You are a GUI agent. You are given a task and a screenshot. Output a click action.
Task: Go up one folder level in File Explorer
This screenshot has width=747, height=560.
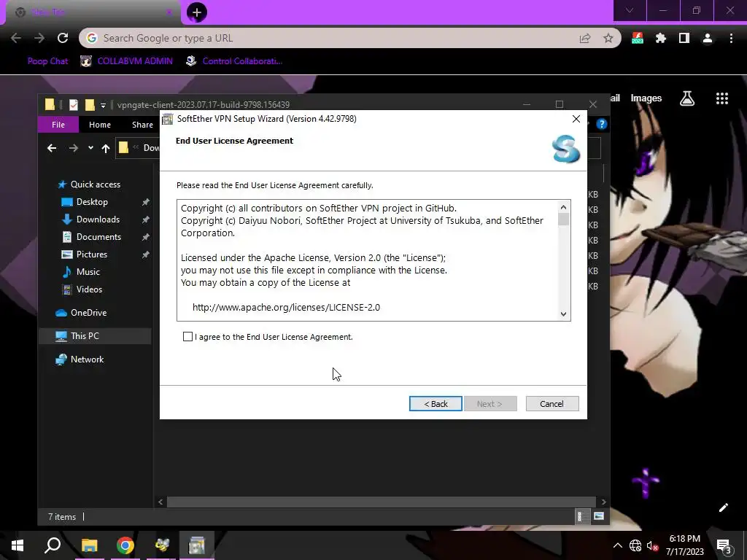(106, 148)
